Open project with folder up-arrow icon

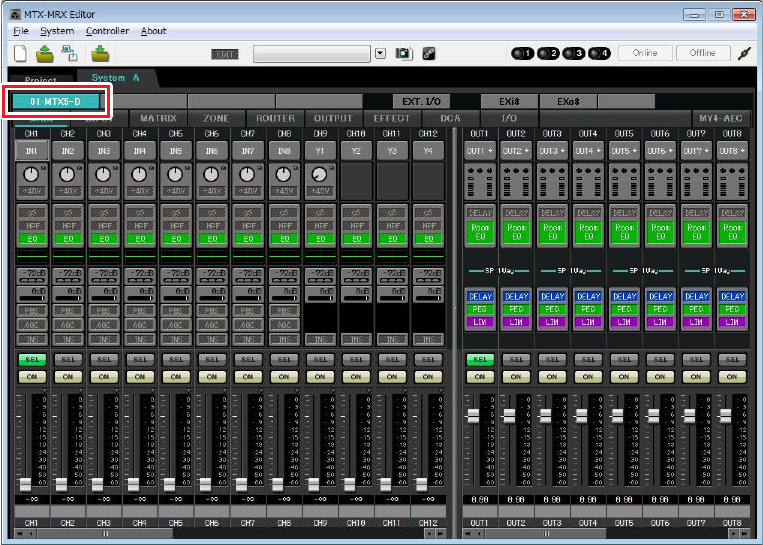click(45, 54)
